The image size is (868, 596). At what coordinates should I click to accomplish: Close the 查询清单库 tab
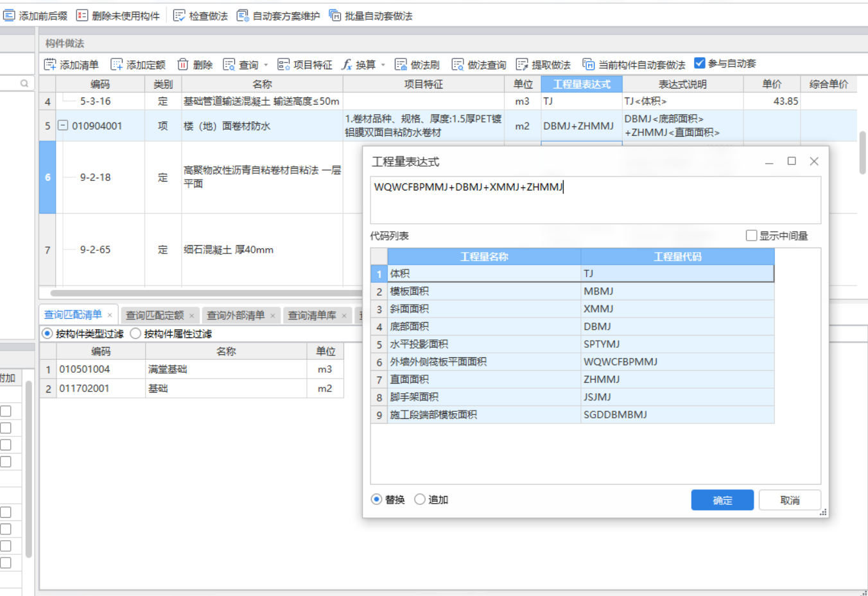pos(344,316)
